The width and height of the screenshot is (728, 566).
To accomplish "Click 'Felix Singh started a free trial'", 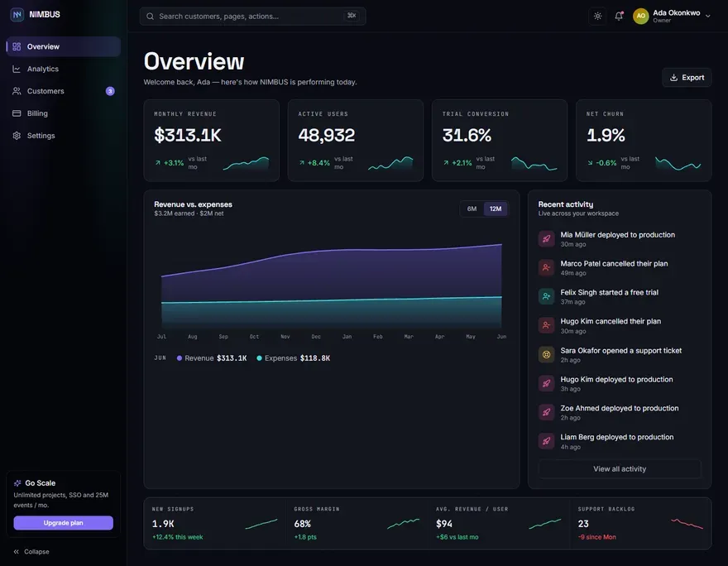I will pos(609,293).
